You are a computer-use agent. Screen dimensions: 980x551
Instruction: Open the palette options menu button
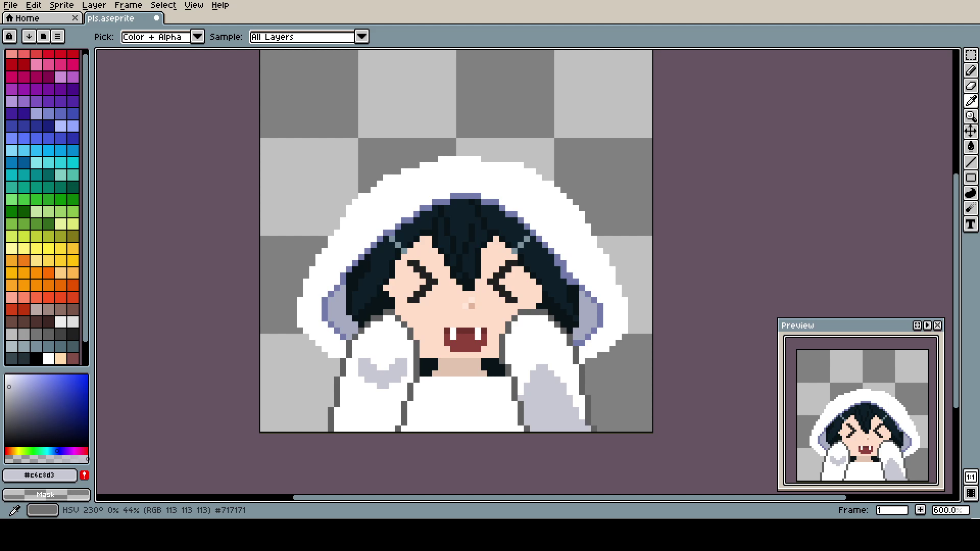click(58, 36)
